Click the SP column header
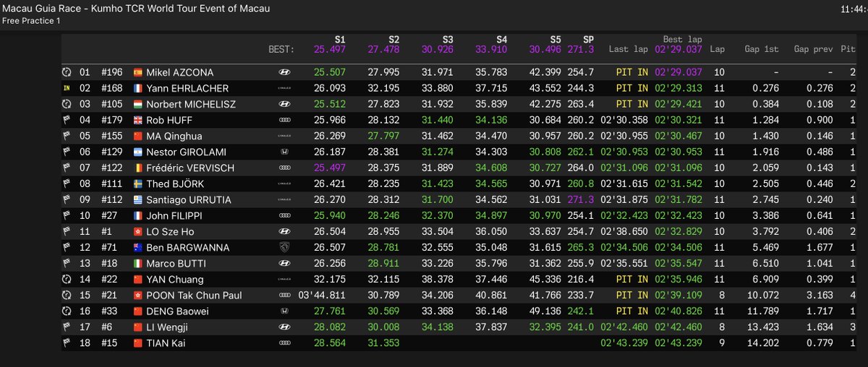Viewport: 868px width, 367px height. tap(588, 40)
